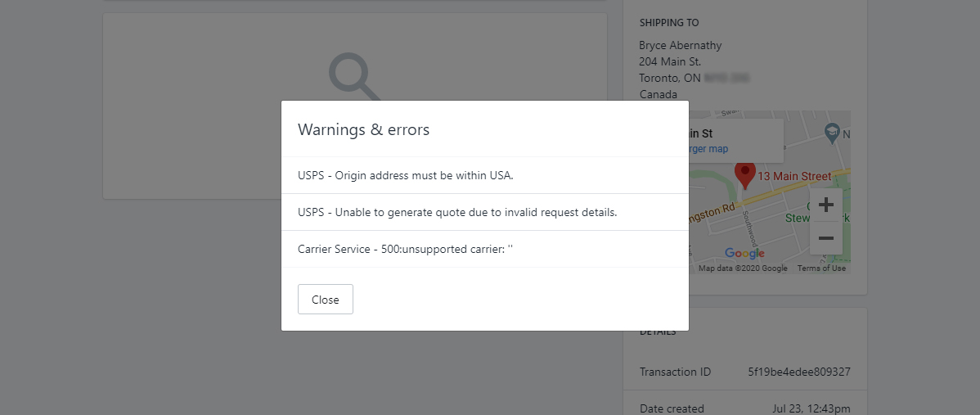
Task: Click the SHIPPING TO section heading
Action: tap(669, 22)
